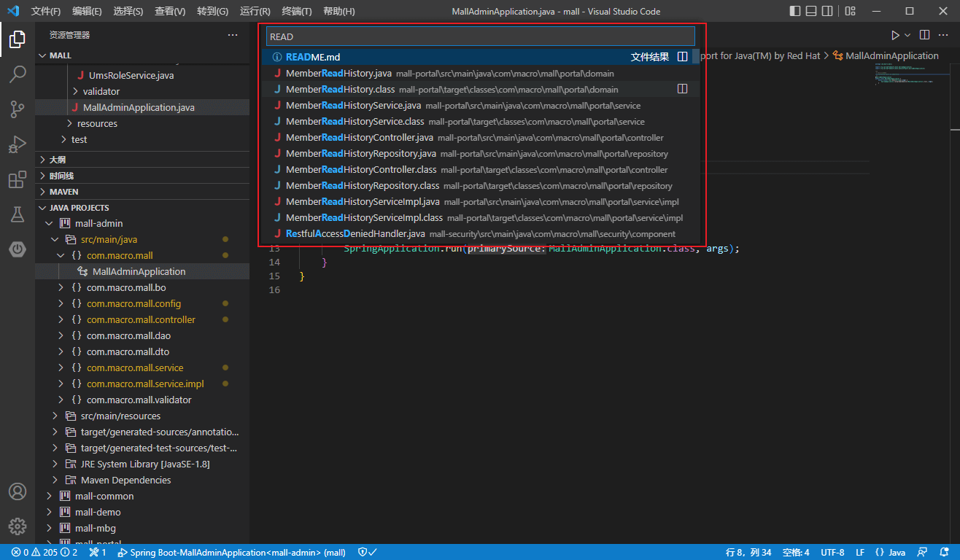Open the 编辑(E) menu
This screenshot has height=560, width=960.
[x=87, y=11]
